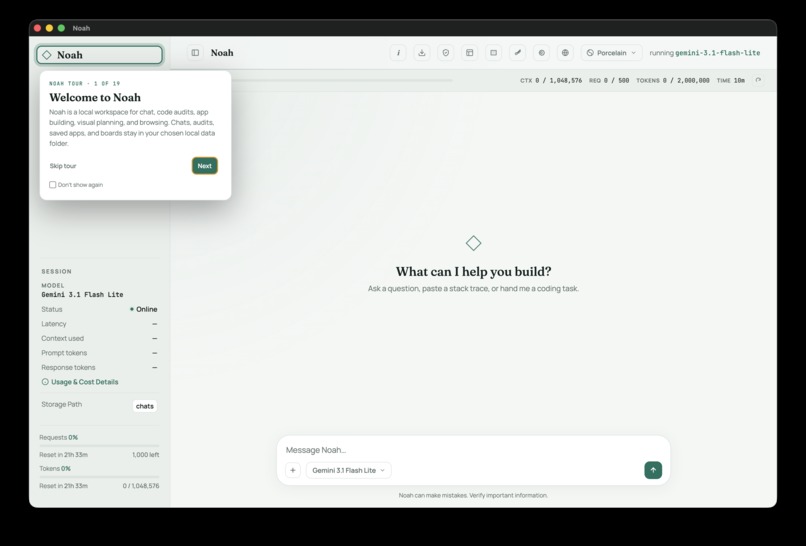This screenshot has width=806, height=546.
Task: Click the Noah title in the top header
Action: 222,52
